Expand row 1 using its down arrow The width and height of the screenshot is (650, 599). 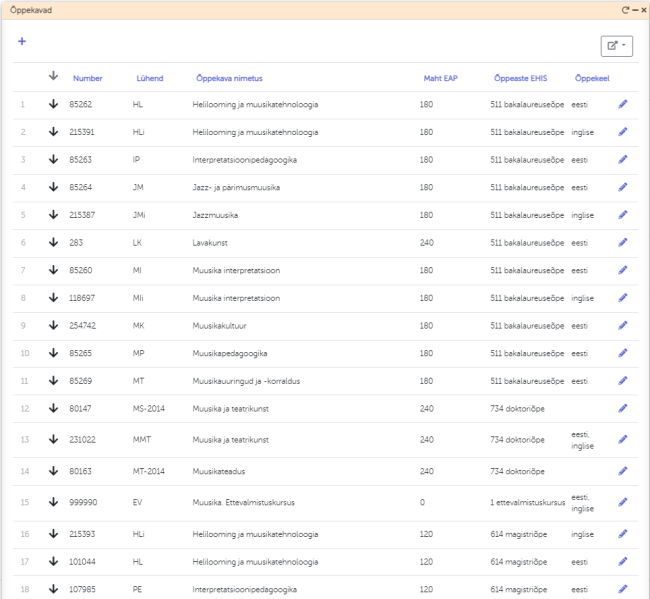click(53, 104)
